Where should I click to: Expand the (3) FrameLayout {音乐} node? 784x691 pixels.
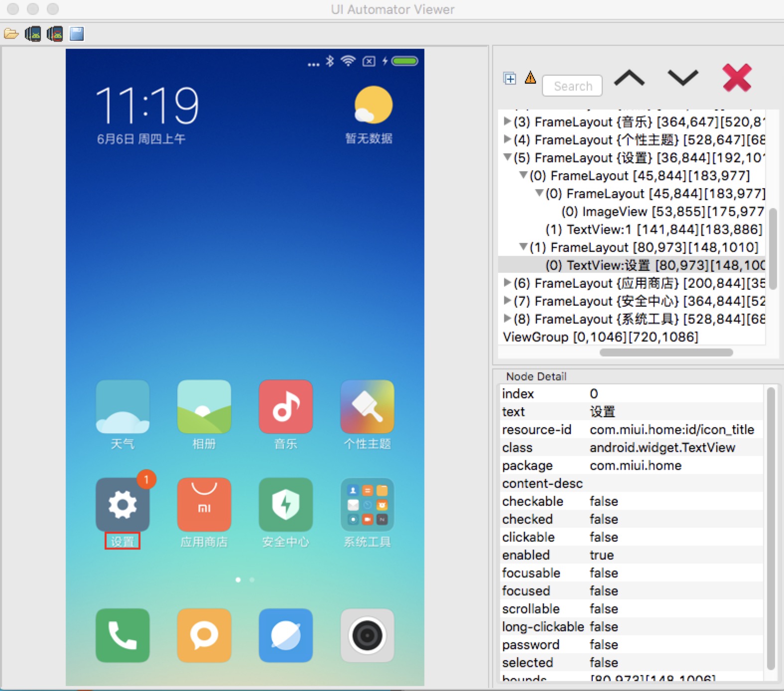pyautogui.click(x=507, y=121)
